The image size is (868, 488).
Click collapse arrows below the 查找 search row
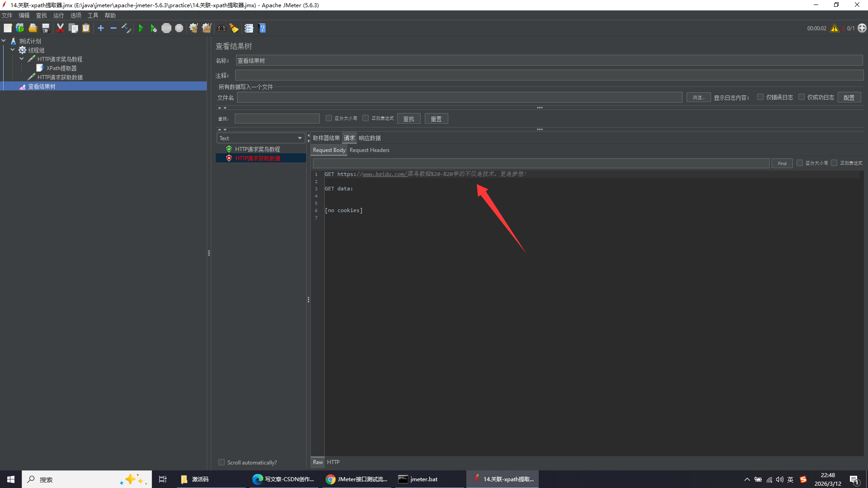(x=222, y=129)
